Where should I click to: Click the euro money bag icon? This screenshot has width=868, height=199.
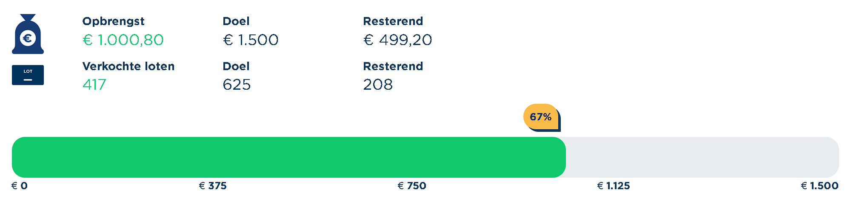tap(28, 35)
